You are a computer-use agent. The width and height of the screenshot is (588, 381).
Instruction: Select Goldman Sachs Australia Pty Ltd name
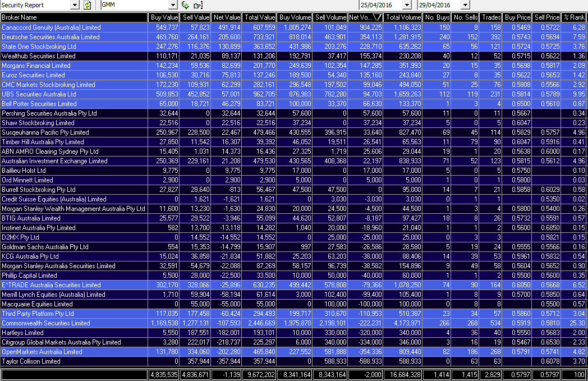click(45, 247)
